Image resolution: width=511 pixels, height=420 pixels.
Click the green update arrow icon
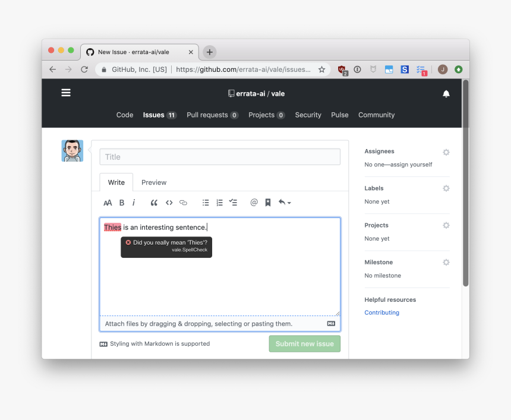459,70
